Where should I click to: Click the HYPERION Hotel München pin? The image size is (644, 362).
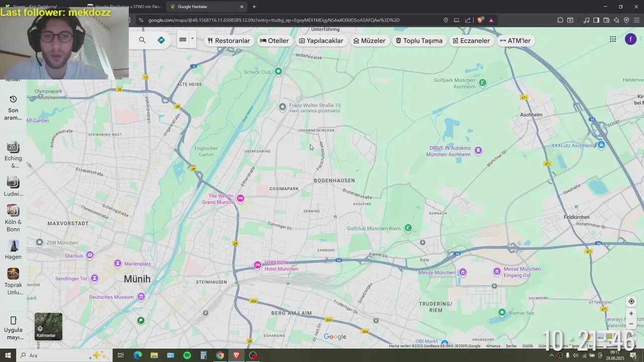[257, 265]
